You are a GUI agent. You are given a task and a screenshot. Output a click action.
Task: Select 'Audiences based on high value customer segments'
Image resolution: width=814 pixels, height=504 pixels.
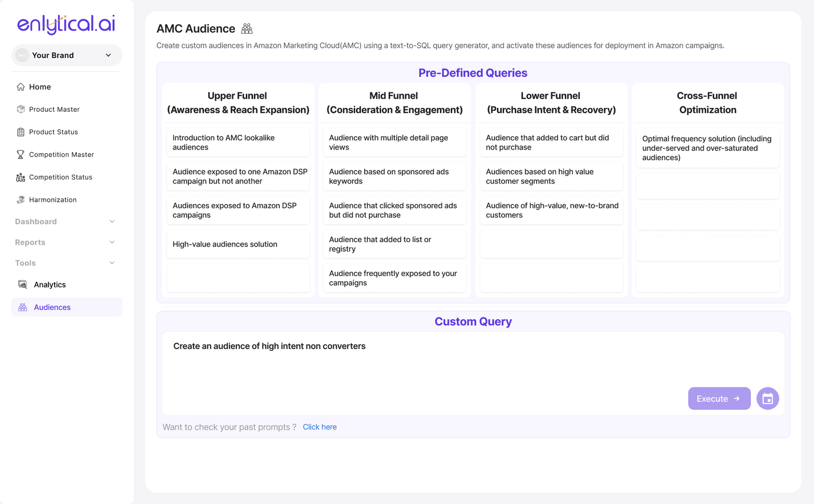click(551, 176)
